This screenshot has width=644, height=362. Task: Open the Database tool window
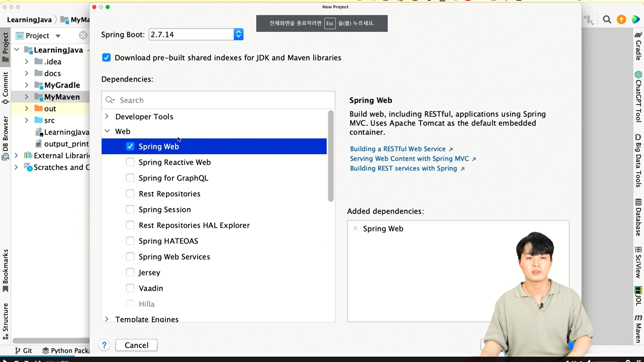[x=638, y=217]
